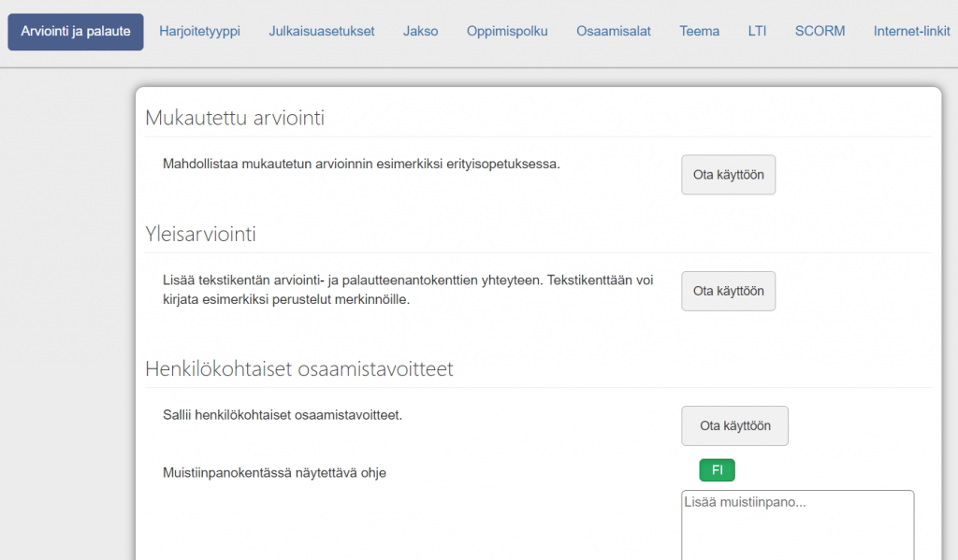Enable Henkilökohtaiset osaamistavoitteet with Ota käyttöön
This screenshot has width=958, height=560.
(x=734, y=425)
